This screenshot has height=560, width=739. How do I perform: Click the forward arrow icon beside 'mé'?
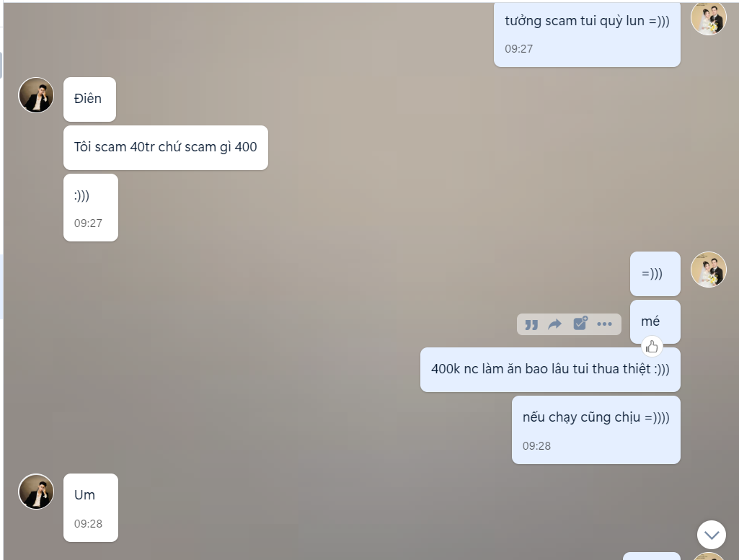(x=554, y=324)
